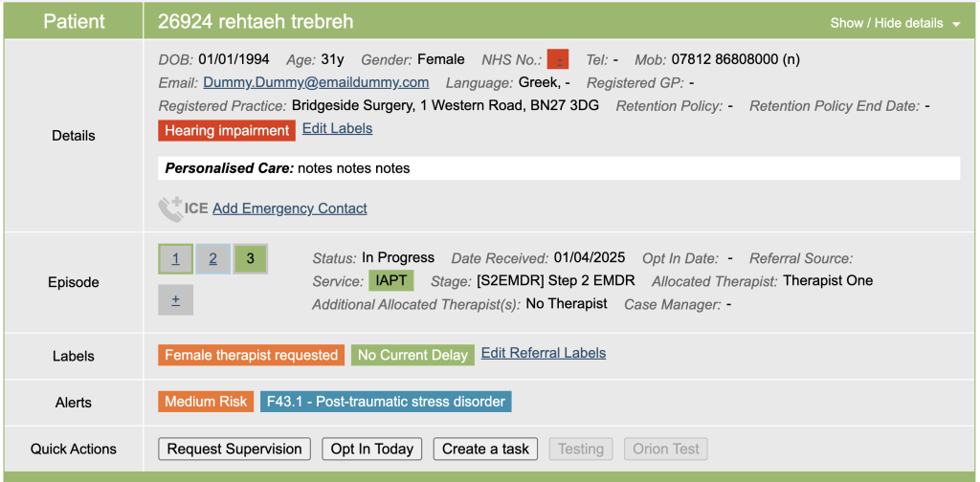Open Add Emergency Contact link
Screen dimensions: 980x482
289,208
